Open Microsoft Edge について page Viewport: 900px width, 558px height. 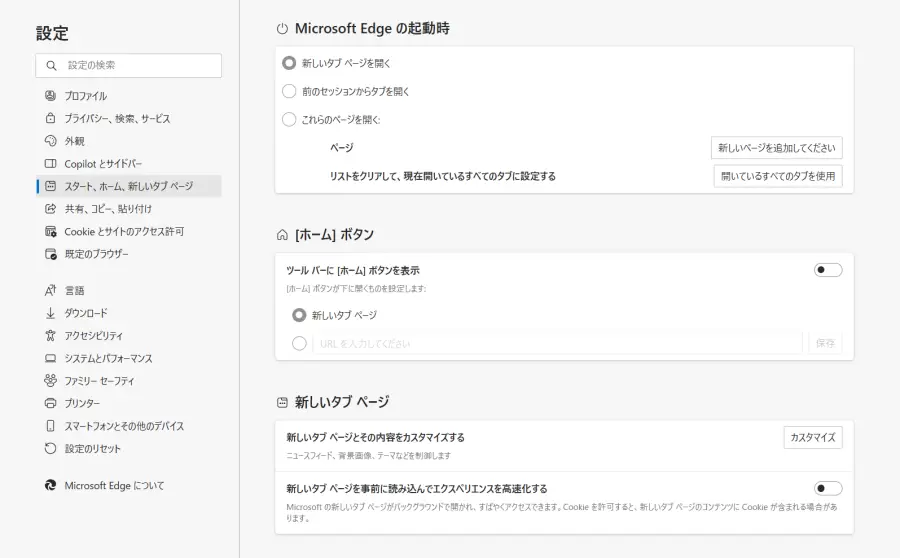(129, 485)
